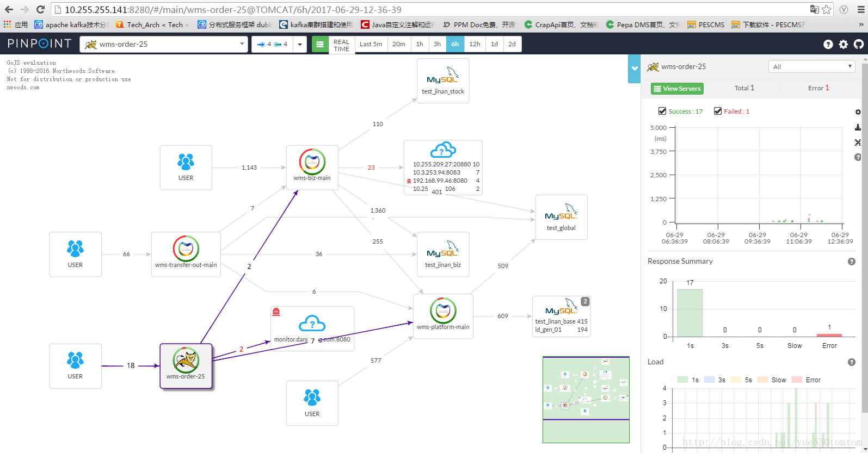Click the browser address bar URL

coord(233,10)
